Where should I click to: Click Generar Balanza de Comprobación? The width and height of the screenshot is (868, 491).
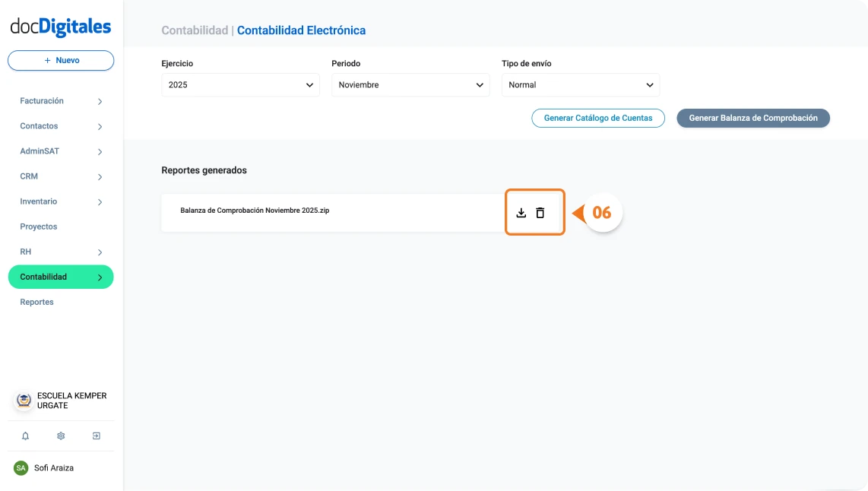coord(752,118)
